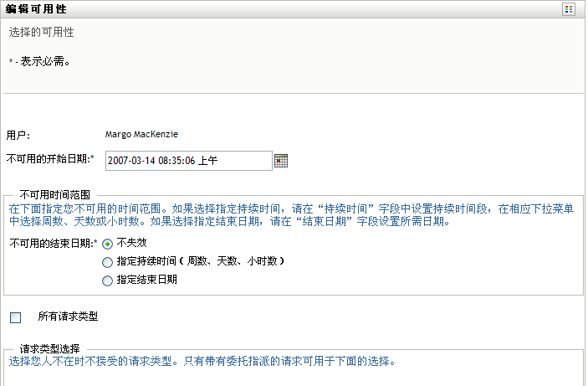Click the 不可用的结束日期 label

point(54,244)
